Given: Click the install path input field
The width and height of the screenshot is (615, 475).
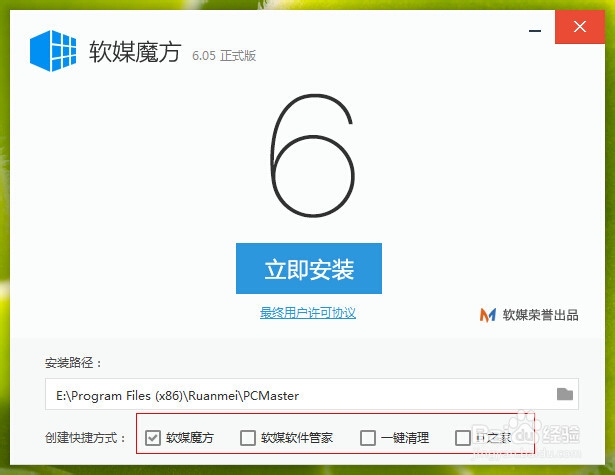Looking at the screenshot, I should coord(312,394).
